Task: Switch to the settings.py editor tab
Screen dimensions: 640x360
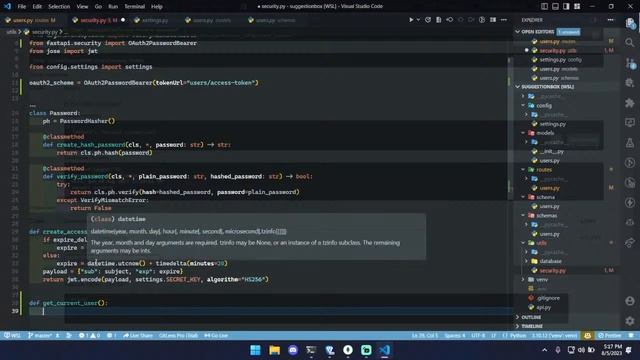Action: [154, 20]
